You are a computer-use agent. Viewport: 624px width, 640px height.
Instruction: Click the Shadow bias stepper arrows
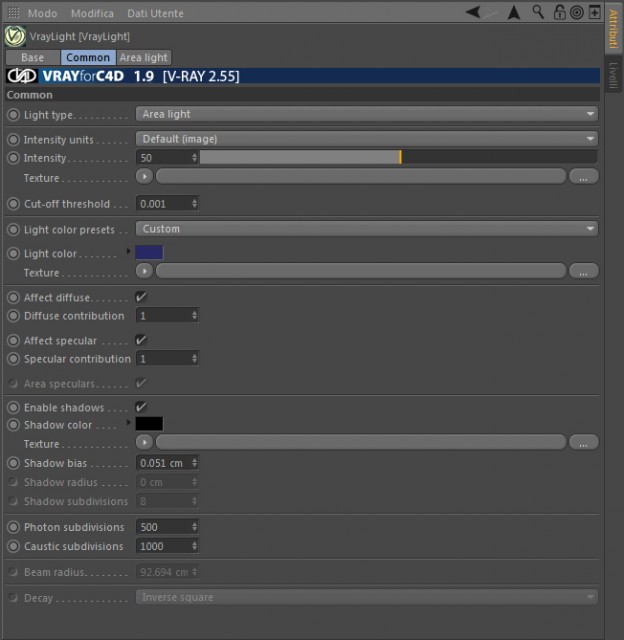coord(194,463)
